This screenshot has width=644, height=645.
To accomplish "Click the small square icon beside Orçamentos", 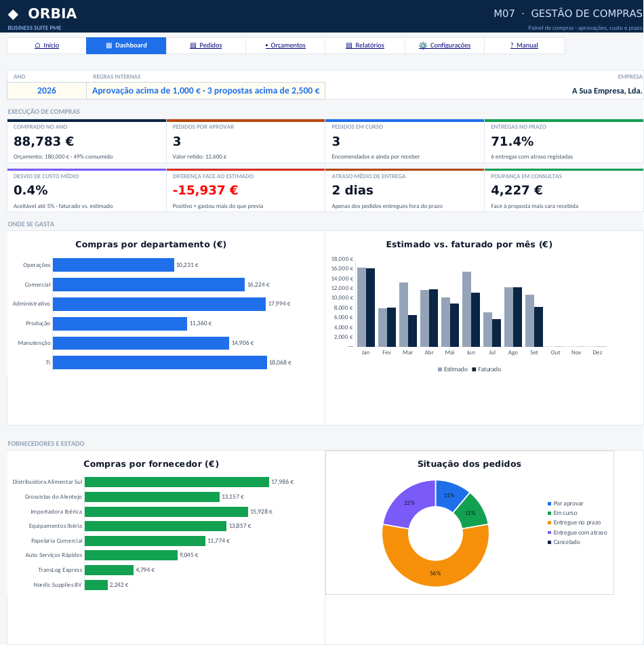I will 266,45.
